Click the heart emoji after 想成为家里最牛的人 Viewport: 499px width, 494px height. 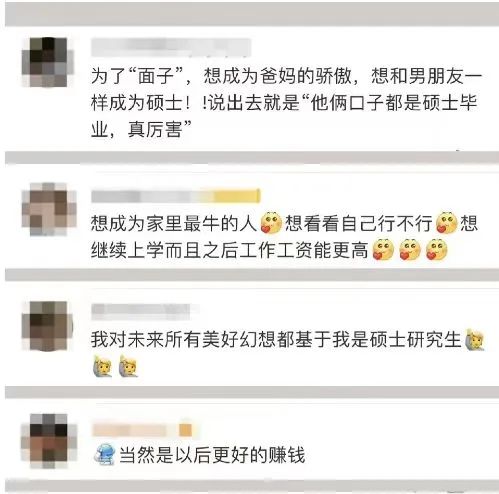(271, 223)
